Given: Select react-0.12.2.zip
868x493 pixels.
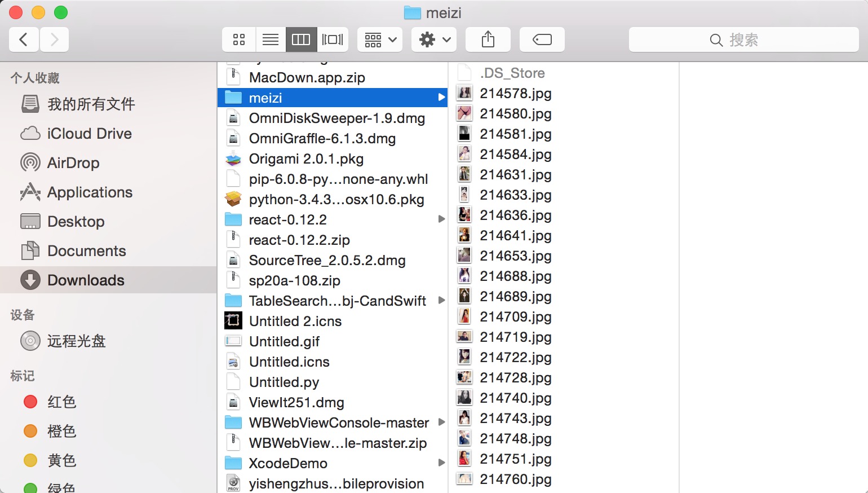Looking at the screenshot, I should tap(333, 240).
